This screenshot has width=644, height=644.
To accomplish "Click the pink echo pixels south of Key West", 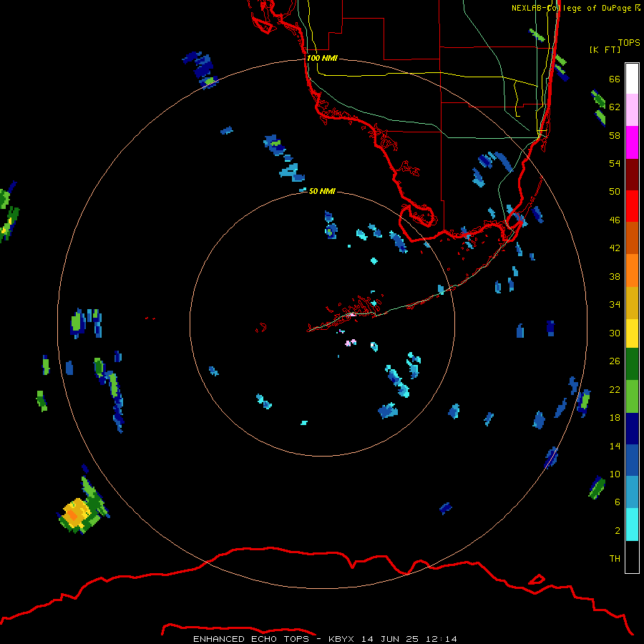I will (351, 343).
